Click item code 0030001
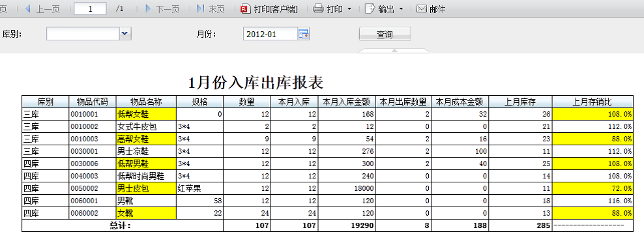Viewport: 644px width, 243px height. click(93, 151)
